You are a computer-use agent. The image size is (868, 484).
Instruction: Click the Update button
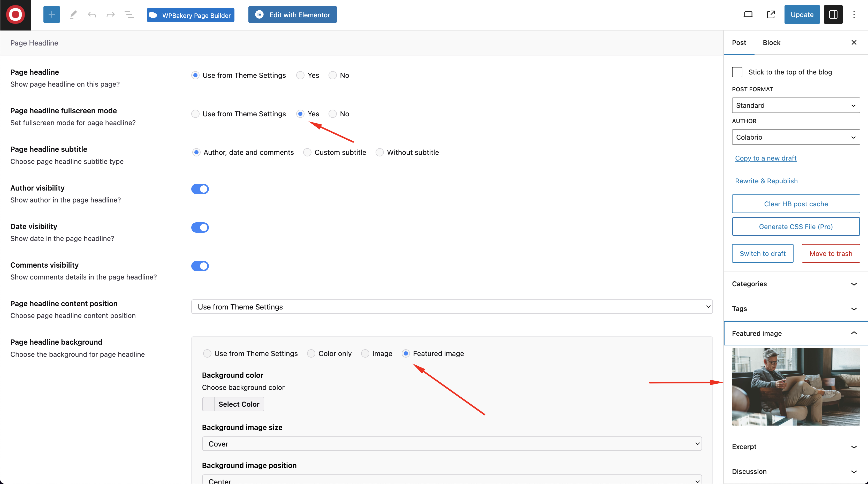(x=802, y=14)
